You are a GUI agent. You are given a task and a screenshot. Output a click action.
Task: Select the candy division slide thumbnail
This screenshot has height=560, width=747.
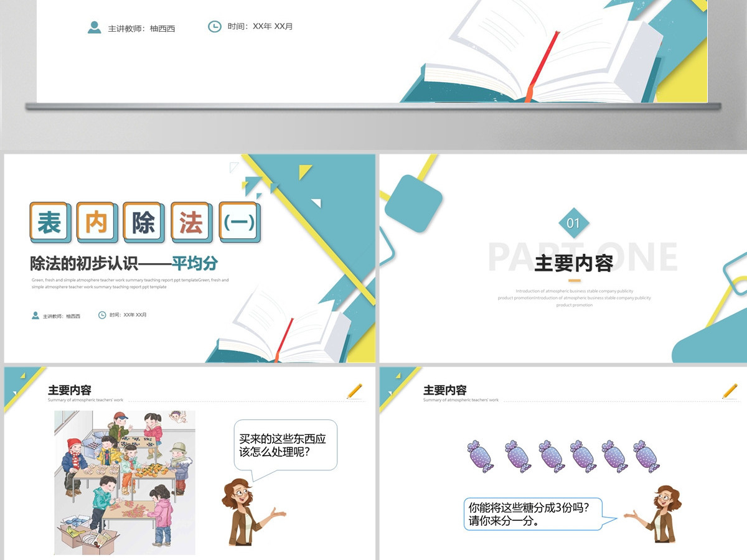tap(563, 464)
